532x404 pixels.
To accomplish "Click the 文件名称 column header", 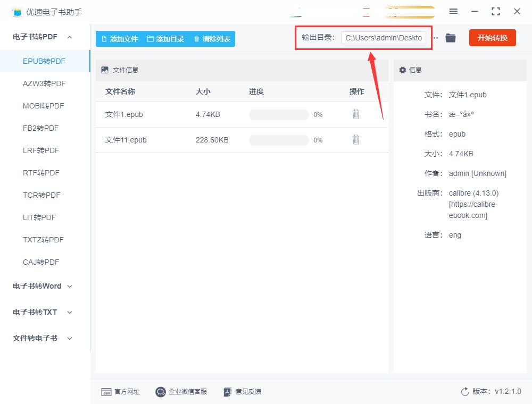I will click(120, 91).
